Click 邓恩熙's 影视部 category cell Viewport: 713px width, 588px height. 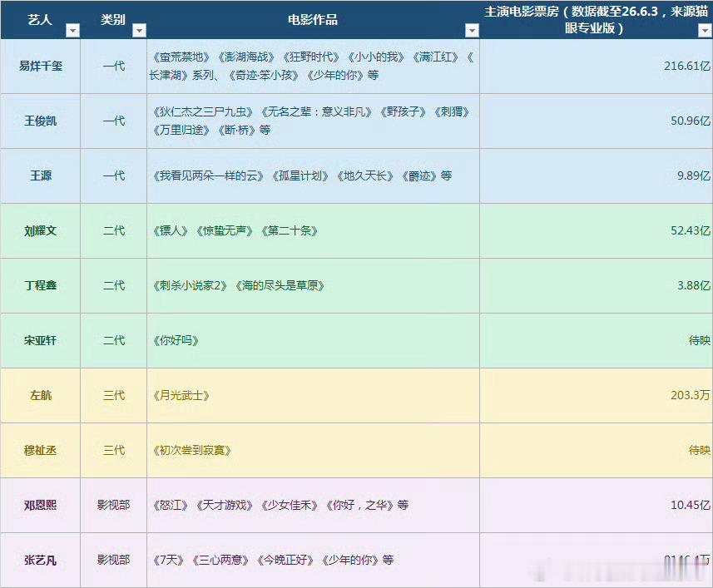(x=114, y=506)
